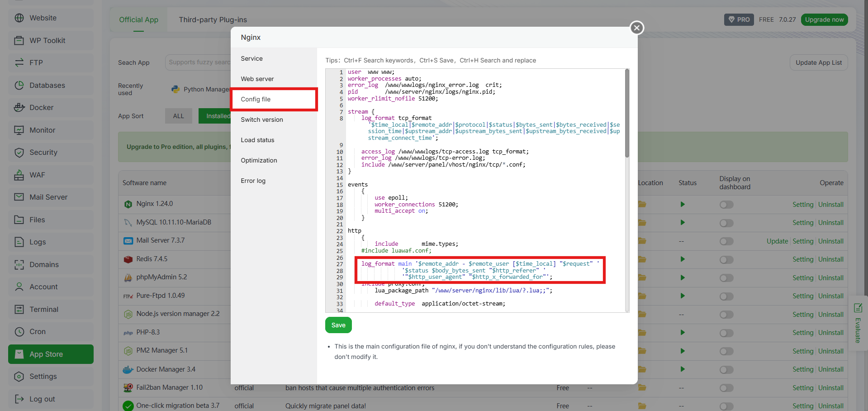868x411 pixels.
Task: Open the Fail2ban Manager location folder icon
Action: click(x=642, y=387)
